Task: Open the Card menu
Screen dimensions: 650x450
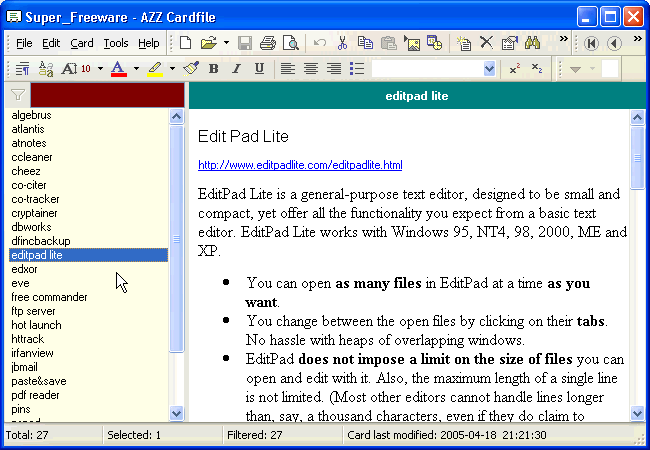Action: point(82,43)
